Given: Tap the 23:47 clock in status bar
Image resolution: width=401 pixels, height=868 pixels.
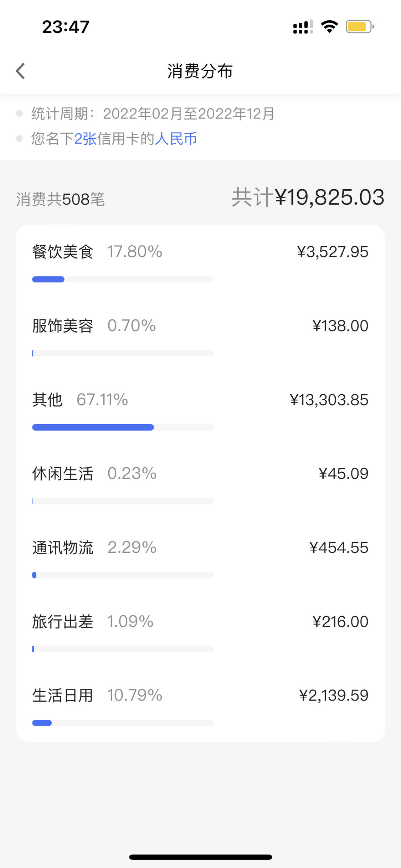Looking at the screenshot, I should [x=66, y=27].
